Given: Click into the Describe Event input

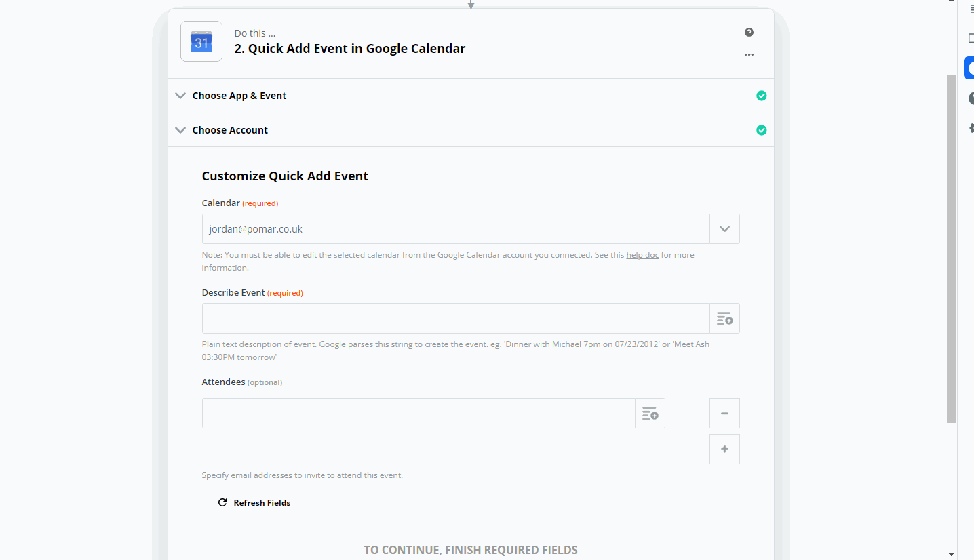Looking at the screenshot, I should click(x=456, y=319).
